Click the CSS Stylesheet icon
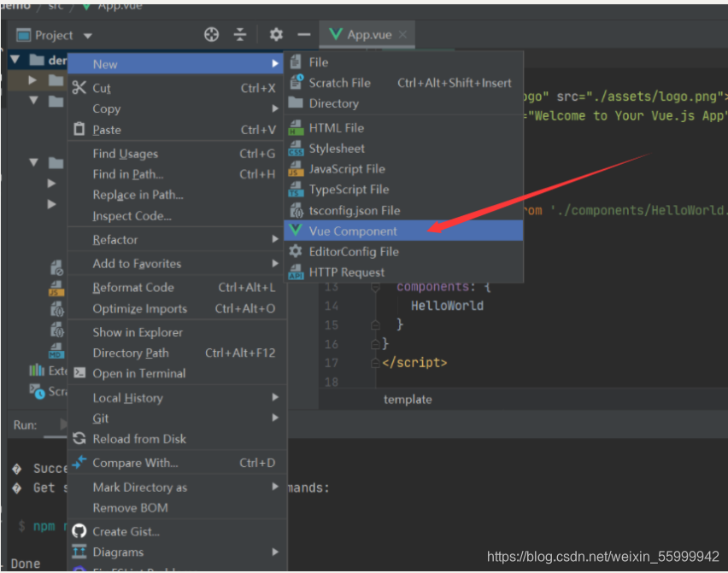Viewport: 728px width, 573px height. (x=296, y=148)
